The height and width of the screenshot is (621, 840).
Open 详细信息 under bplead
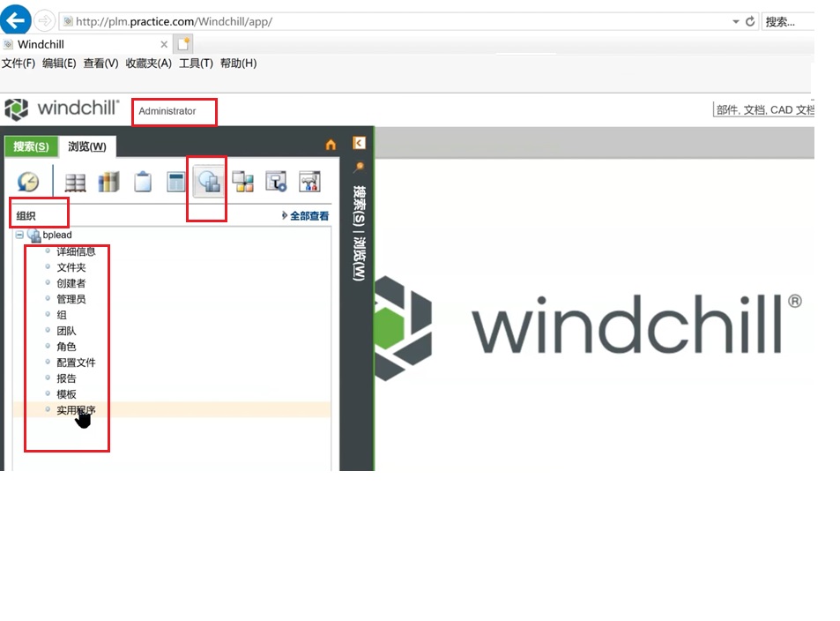pyautogui.click(x=76, y=251)
